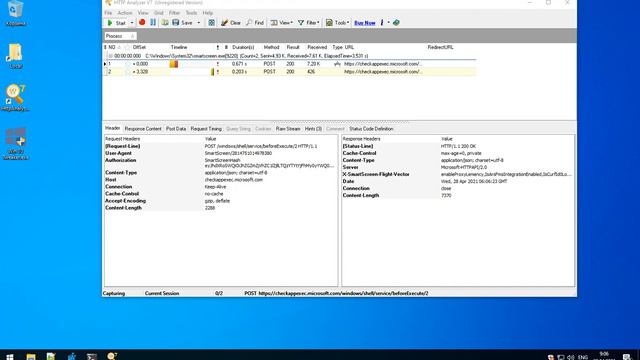Viewport: 640px width, 360px height.
Task: Open the small arrow beside the info icon
Action: (389, 23)
